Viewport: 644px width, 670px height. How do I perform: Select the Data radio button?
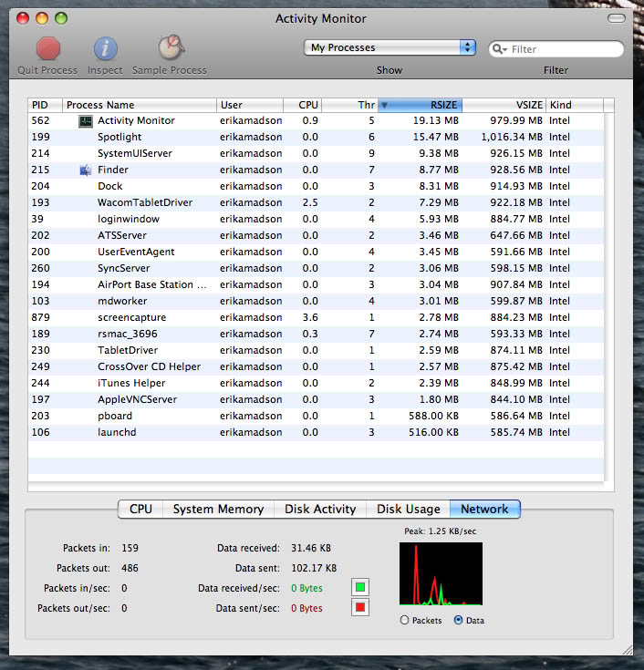click(x=458, y=620)
